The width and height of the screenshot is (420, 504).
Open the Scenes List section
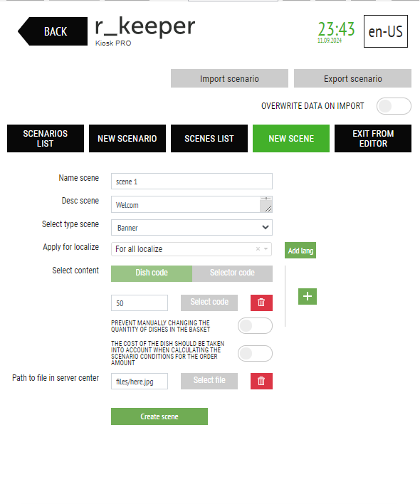[209, 139]
